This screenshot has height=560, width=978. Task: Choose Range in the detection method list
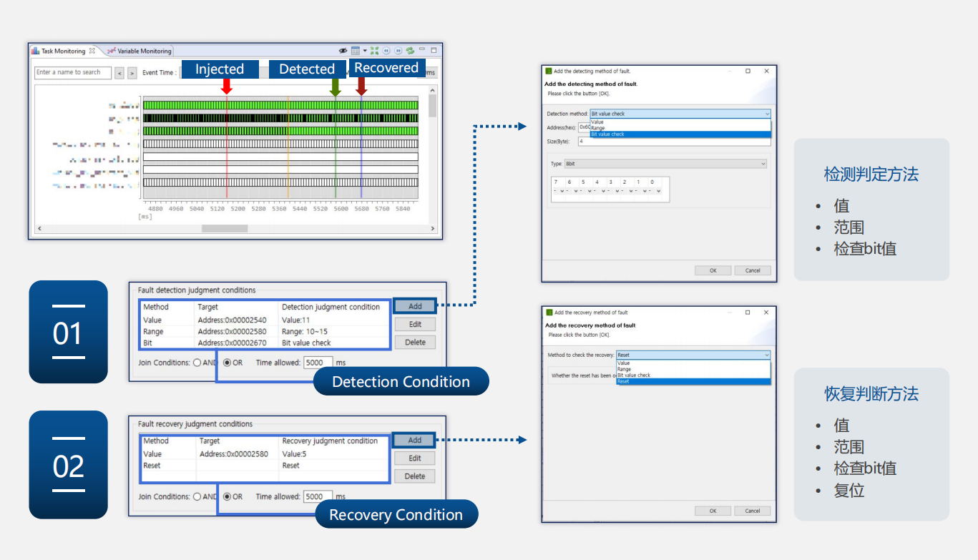pos(598,128)
